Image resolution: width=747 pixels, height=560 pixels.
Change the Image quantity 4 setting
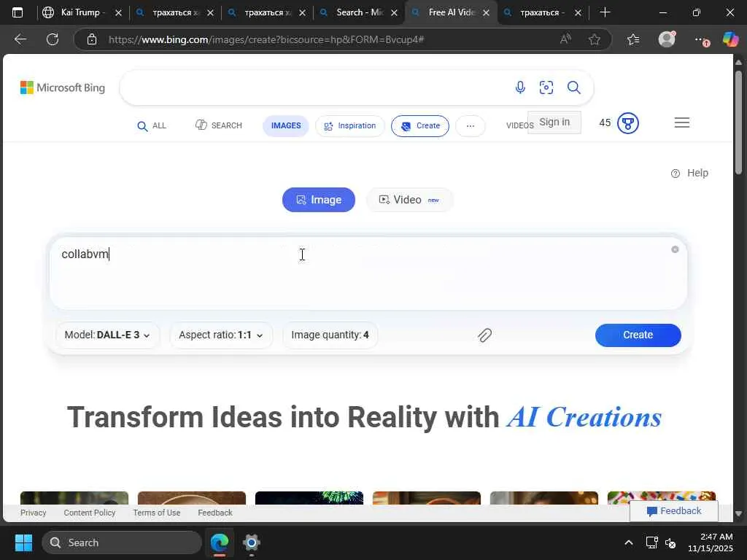pos(330,335)
